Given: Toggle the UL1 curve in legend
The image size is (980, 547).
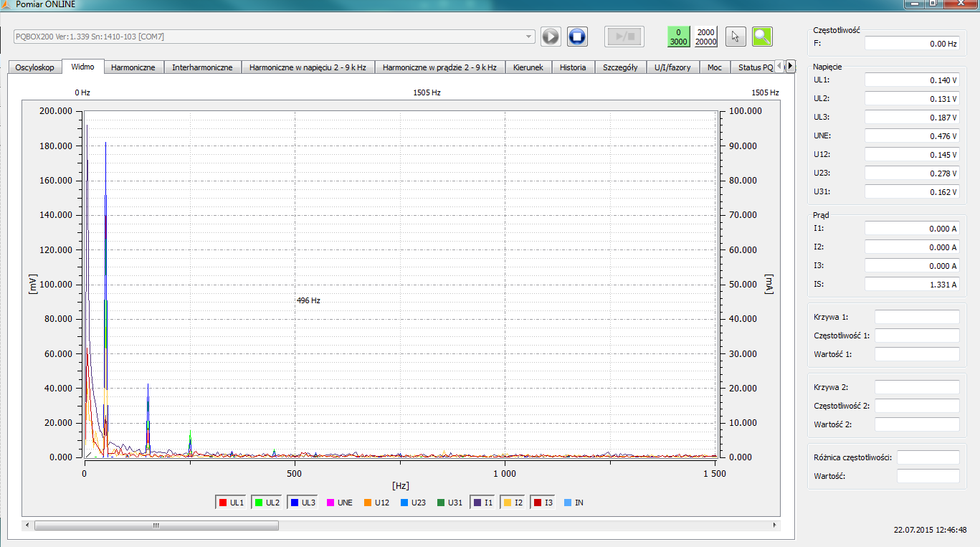Looking at the screenshot, I should [230, 503].
